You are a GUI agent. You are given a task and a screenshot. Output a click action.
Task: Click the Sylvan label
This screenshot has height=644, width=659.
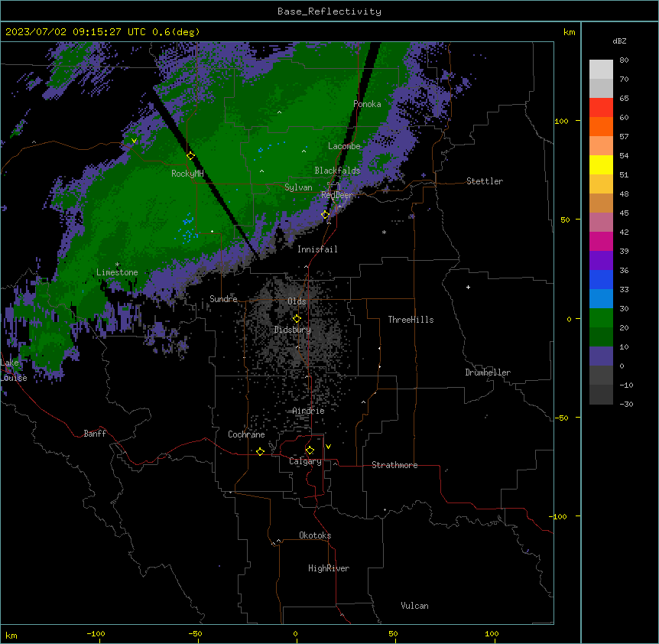(x=298, y=187)
